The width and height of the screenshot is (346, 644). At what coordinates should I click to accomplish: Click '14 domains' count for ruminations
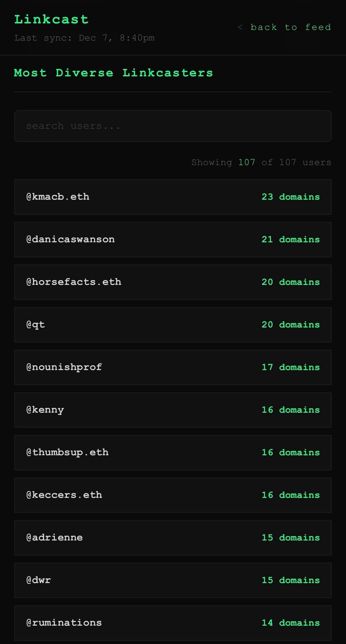(291, 622)
